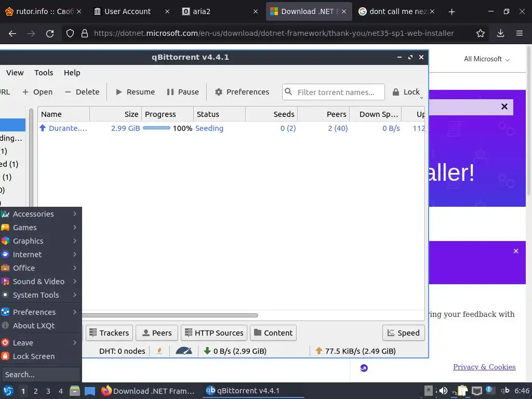Screen dimensions: 532x399
Task: Open the Peers tab in bottom panel
Action: pos(157,333)
